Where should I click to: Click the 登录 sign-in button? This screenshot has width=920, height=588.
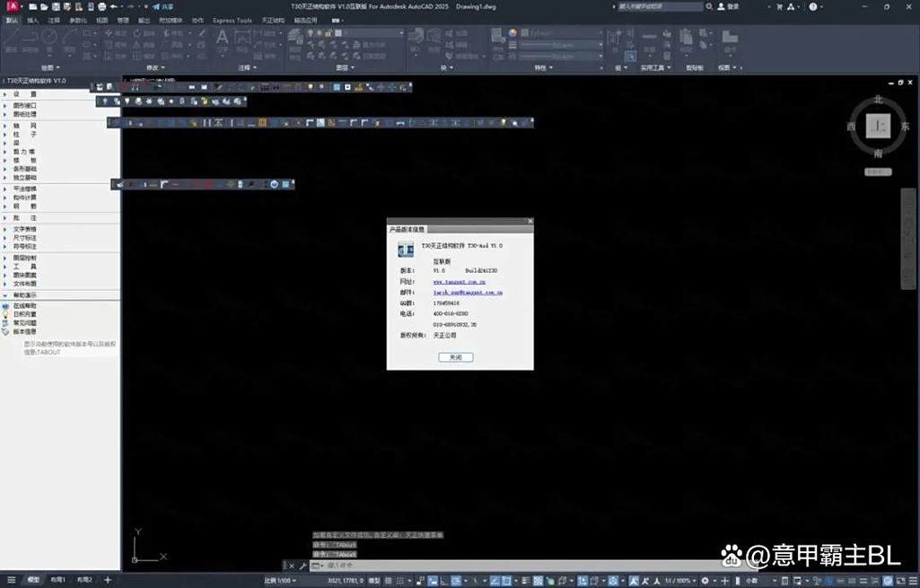tap(728, 6)
